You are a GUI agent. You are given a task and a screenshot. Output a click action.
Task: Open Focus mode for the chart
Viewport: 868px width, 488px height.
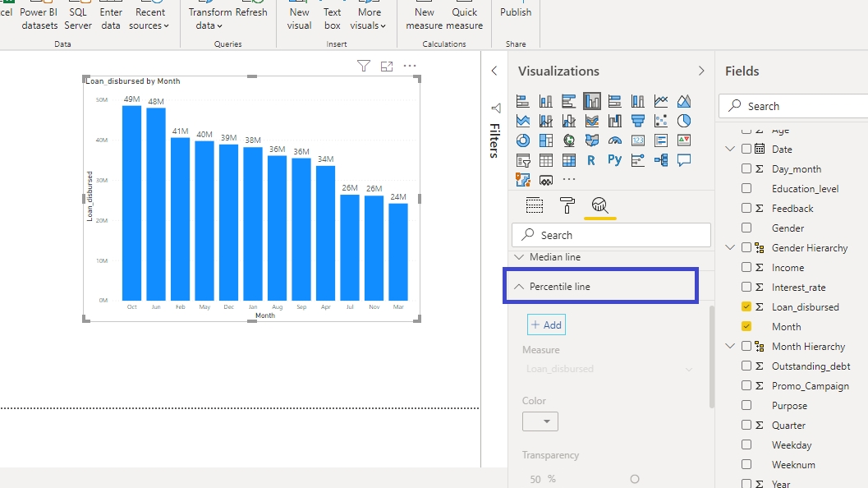click(x=387, y=66)
